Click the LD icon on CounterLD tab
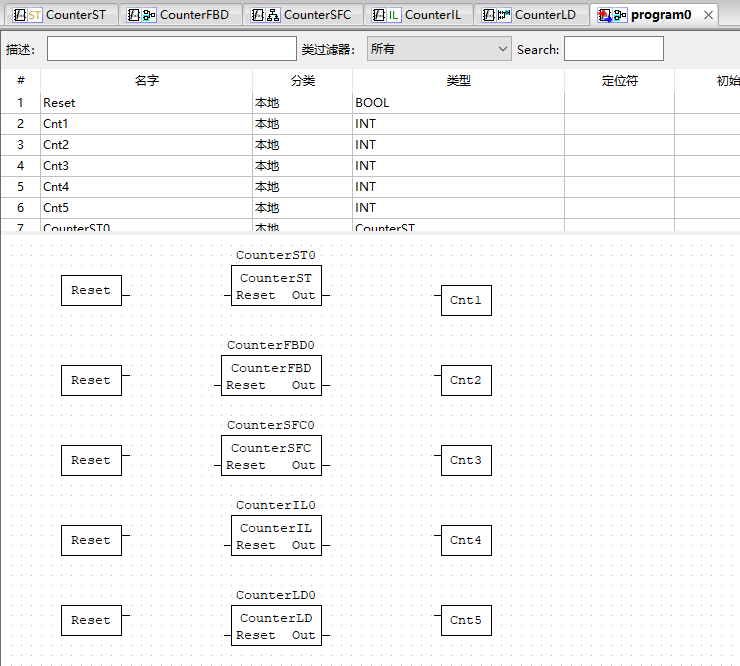The width and height of the screenshot is (740, 666). coord(496,15)
